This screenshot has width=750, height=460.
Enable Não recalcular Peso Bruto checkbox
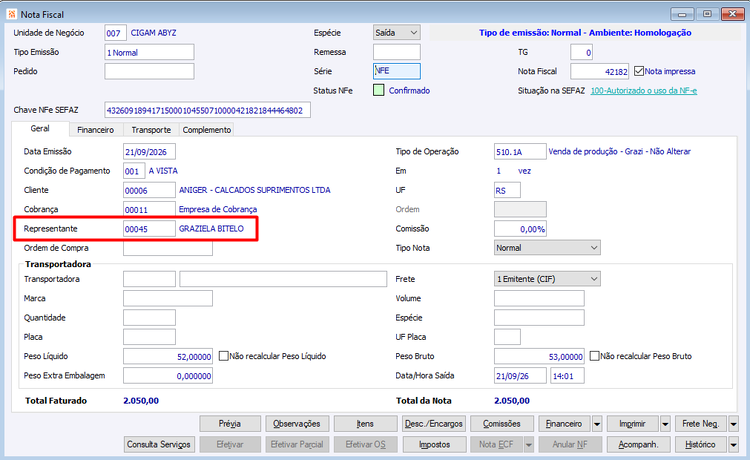pos(595,356)
